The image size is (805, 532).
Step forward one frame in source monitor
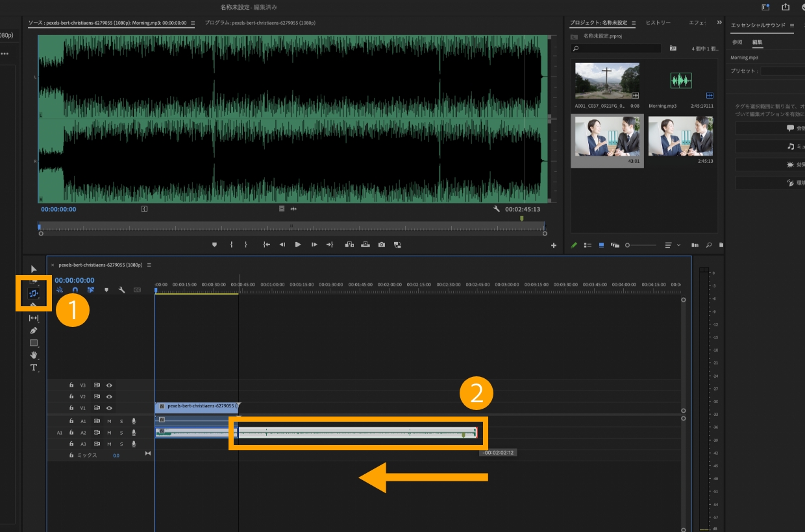point(314,245)
